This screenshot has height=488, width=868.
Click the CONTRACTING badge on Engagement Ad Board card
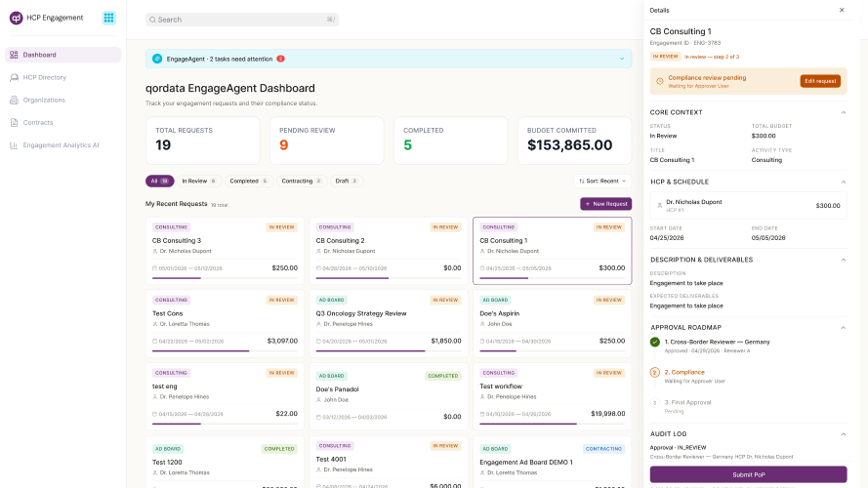click(x=604, y=449)
